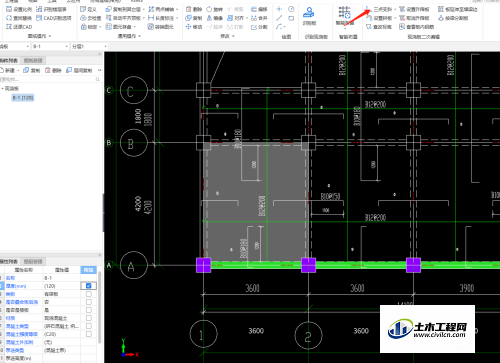Select the Line draw tool
500x363 pixels.
279,18
